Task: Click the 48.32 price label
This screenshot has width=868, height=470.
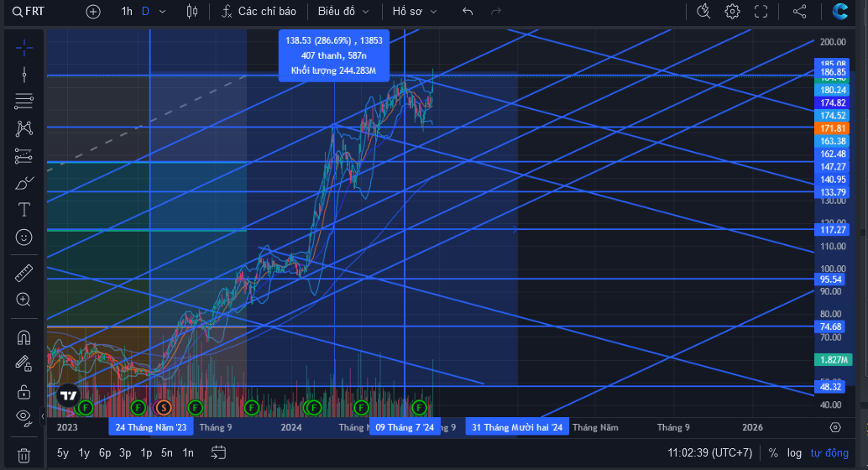Action: click(831, 387)
